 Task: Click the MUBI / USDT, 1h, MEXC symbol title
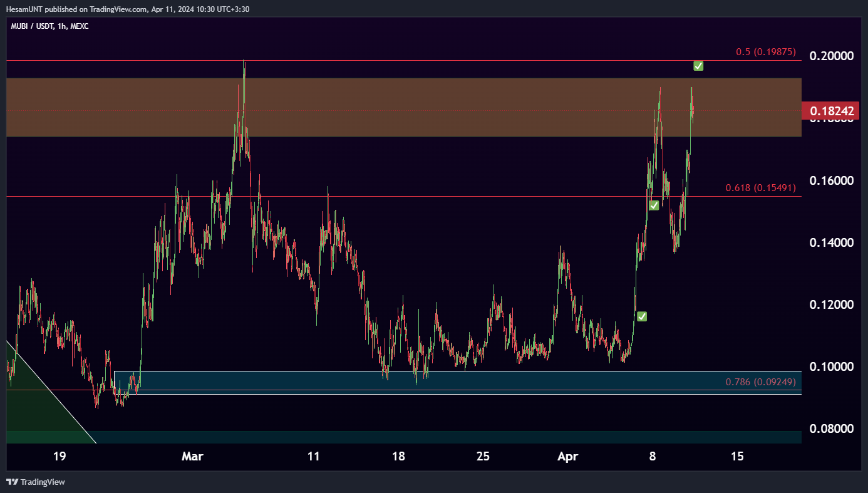[x=49, y=26]
